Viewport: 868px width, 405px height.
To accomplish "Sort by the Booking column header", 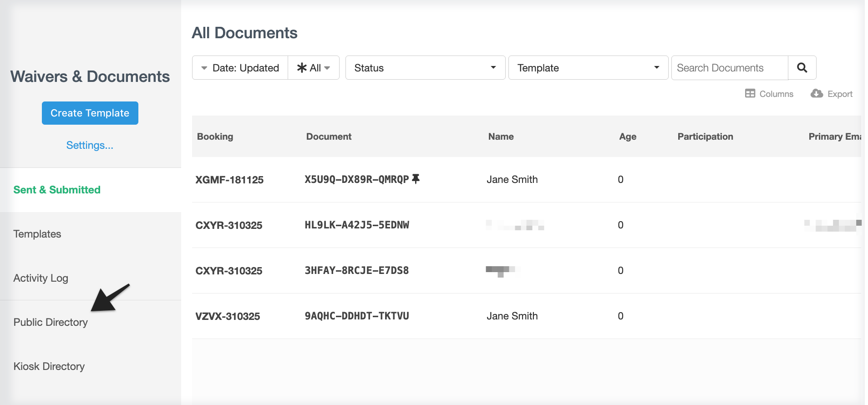I will [215, 137].
